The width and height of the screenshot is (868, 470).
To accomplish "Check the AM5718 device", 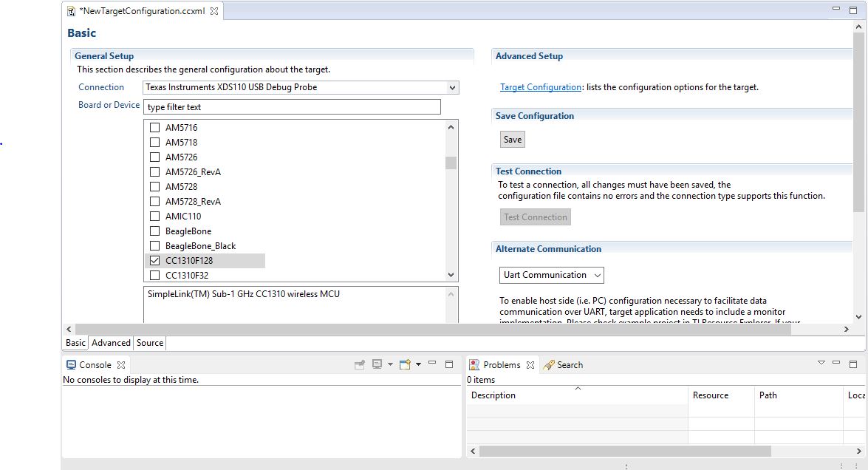I will point(155,143).
